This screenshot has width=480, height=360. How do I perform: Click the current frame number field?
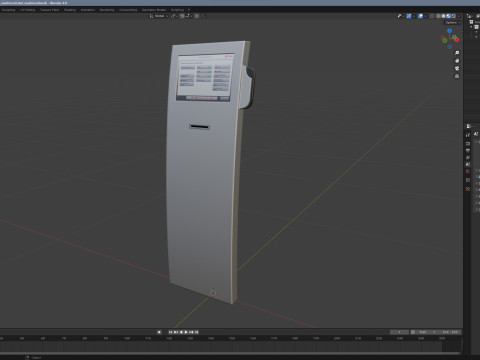[399, 332]
